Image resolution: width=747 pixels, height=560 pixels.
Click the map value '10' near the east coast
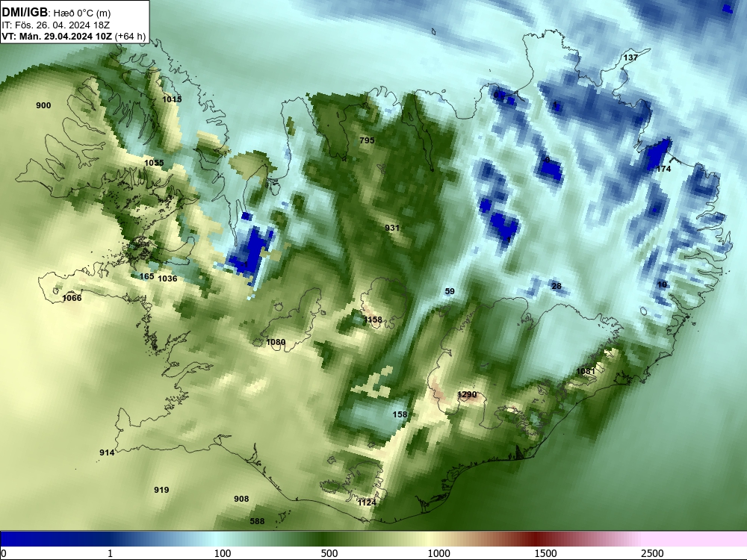[x=662, y=284]
